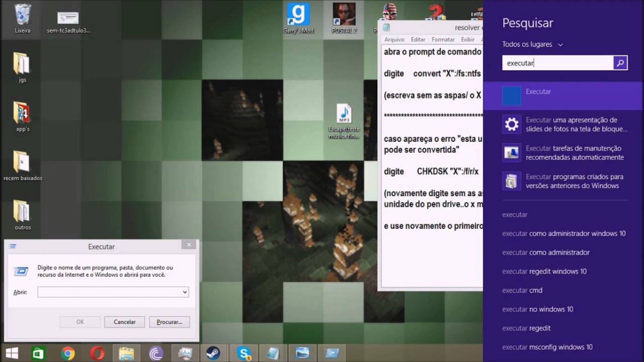Click the Windows Start button
The height and width of the screenshot is (362, 644).
(12, 353)
